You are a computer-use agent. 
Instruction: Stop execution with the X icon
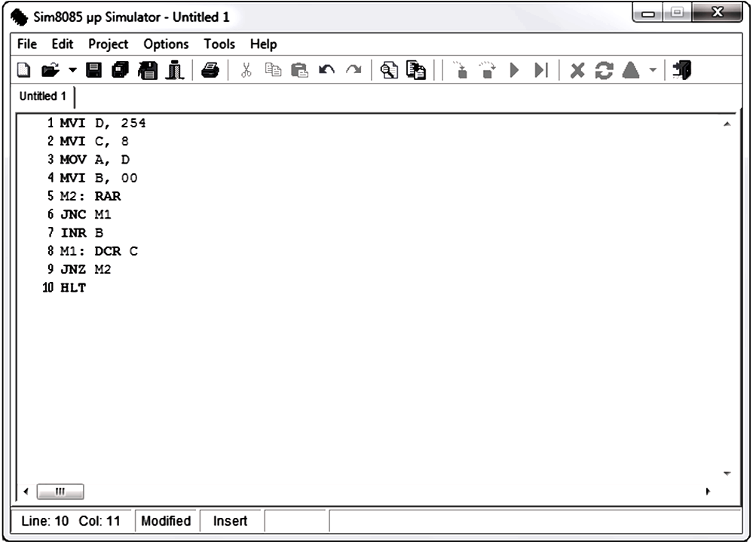pyautogui.click(x=577, y=70)
